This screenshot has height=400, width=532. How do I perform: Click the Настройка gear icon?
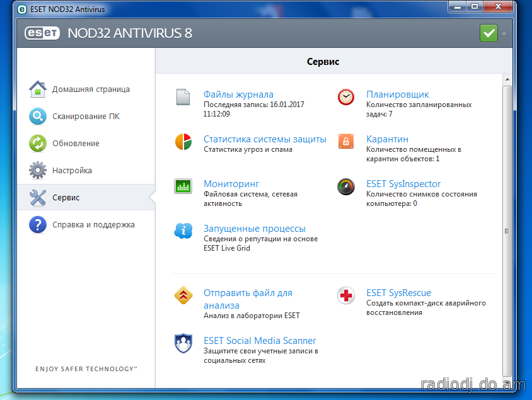[x=38, y=170]
